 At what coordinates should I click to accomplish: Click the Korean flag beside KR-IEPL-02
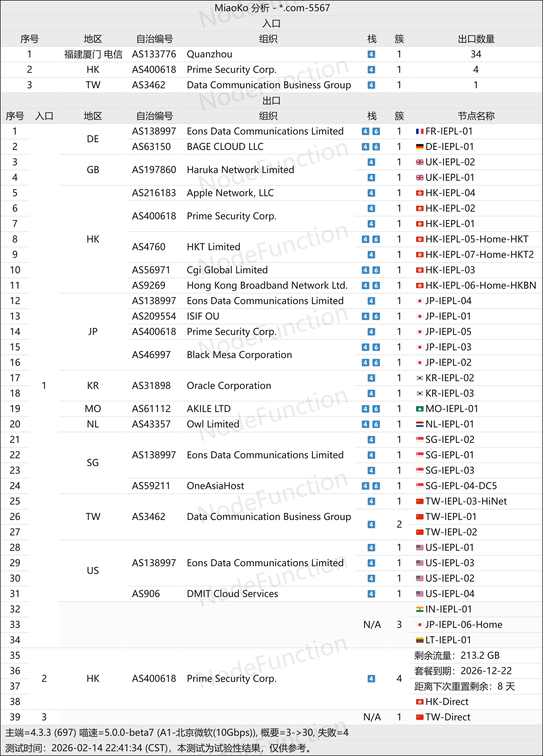420,378
